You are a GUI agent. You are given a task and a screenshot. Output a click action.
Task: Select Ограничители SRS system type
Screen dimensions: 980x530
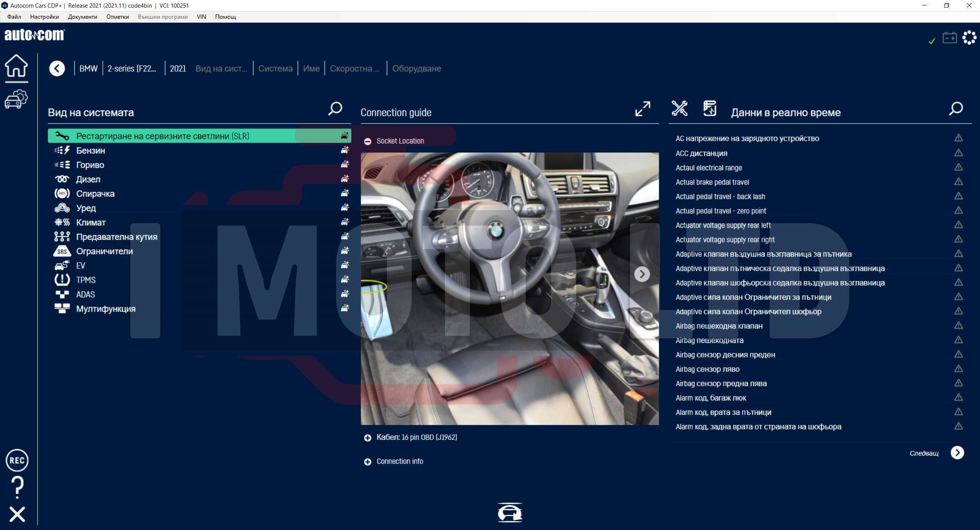[199, 251]
